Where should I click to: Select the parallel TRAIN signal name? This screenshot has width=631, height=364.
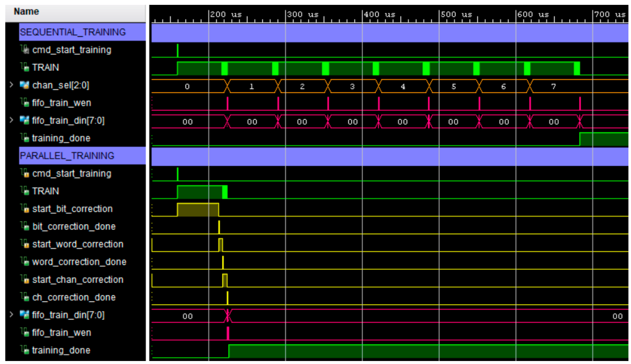(45, 191)
